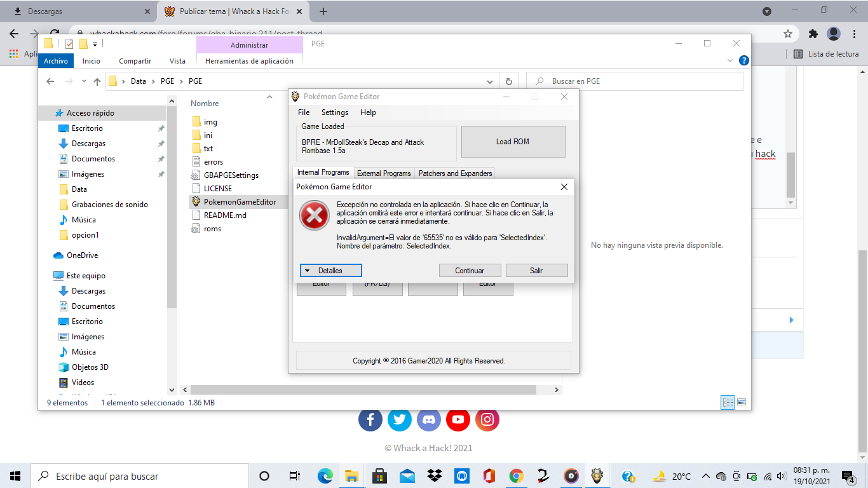
Task: Click the file list horizontal scrollbar
Action: (369, 390)
